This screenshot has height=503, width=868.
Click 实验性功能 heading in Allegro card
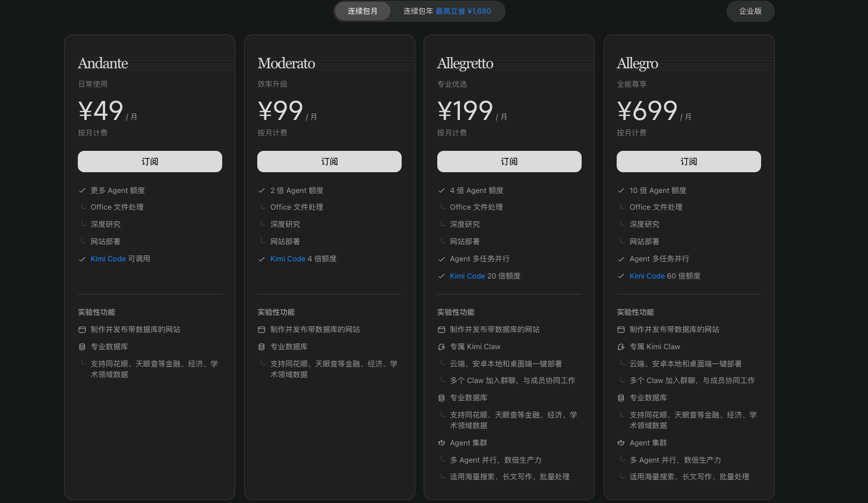635,312
